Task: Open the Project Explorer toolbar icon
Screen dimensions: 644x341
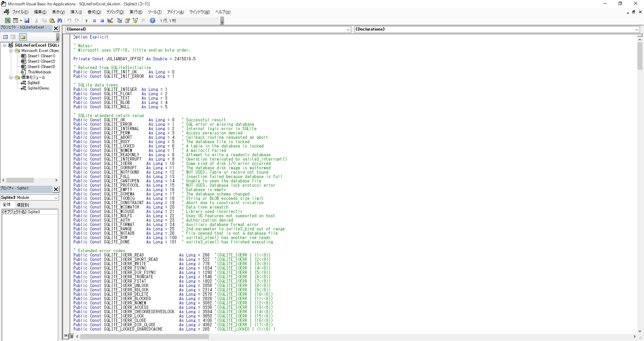Action: point(119,20)
